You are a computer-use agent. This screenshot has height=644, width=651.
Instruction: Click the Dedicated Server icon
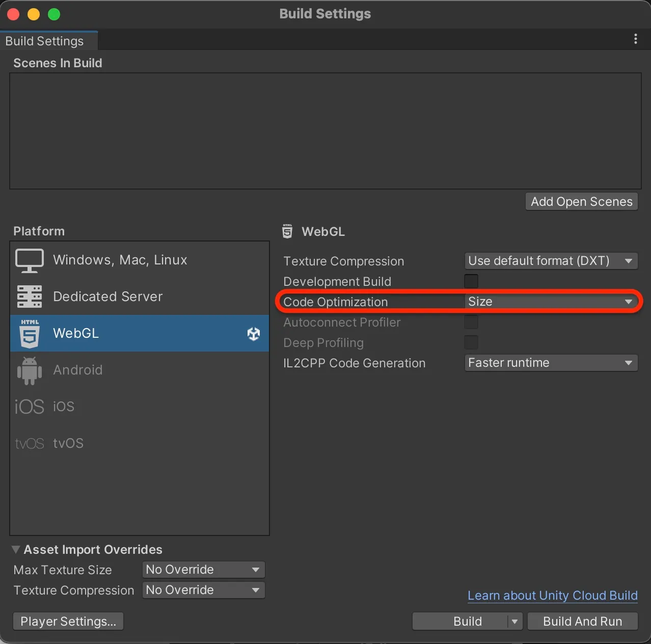click(30, 297)
